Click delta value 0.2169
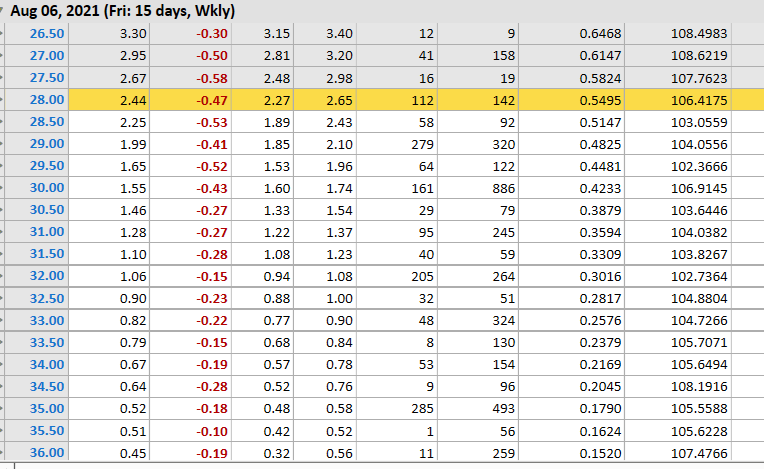This screenshot has height=469, width=764. (600, 365)
